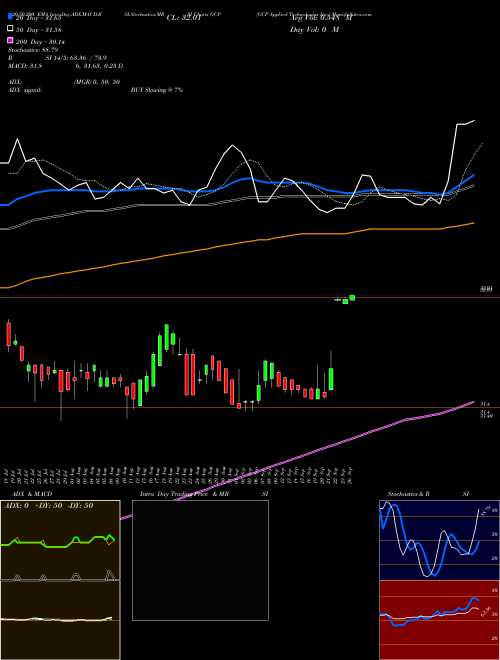Click the 'Avg Vol: 0.348 M' figure

tap(320, 18)
